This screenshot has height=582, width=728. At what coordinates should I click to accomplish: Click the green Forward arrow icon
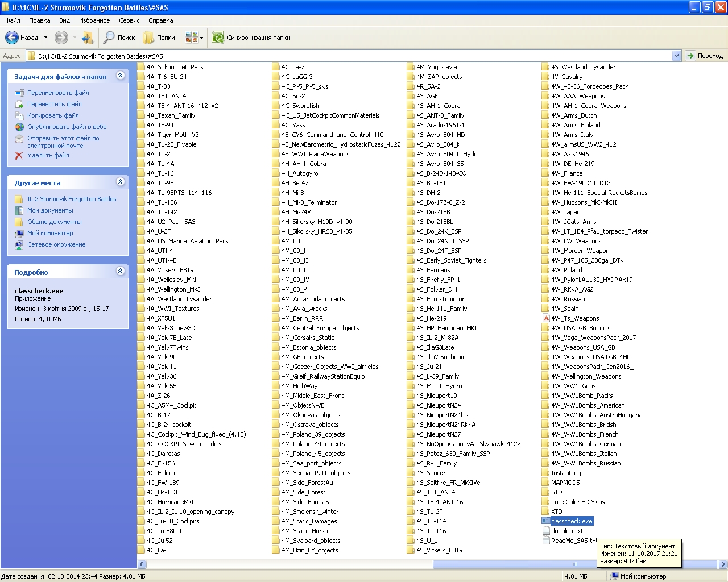click(61, 38)
